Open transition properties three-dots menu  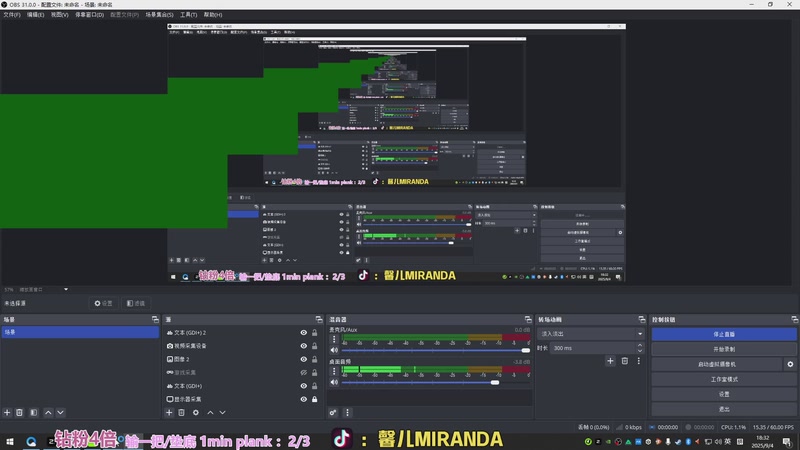click(x=638, y=361)
